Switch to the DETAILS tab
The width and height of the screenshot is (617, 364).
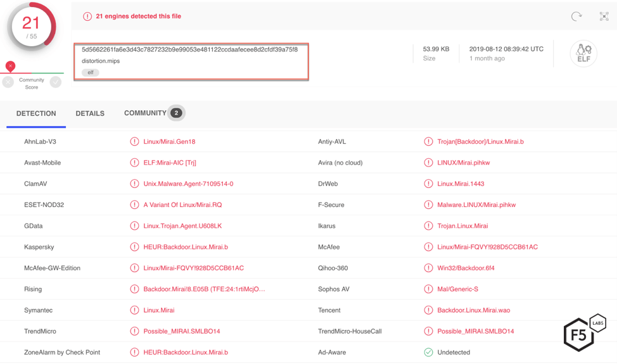click(90, 113)
